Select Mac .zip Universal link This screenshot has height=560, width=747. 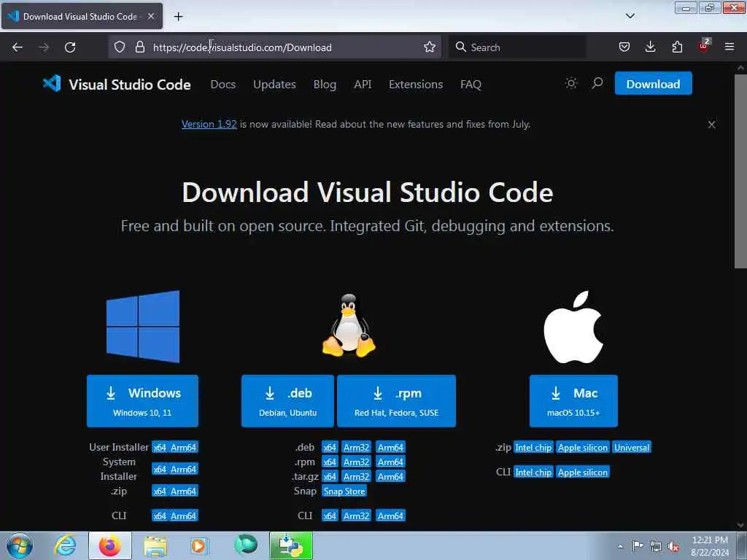tap(632, 448)
